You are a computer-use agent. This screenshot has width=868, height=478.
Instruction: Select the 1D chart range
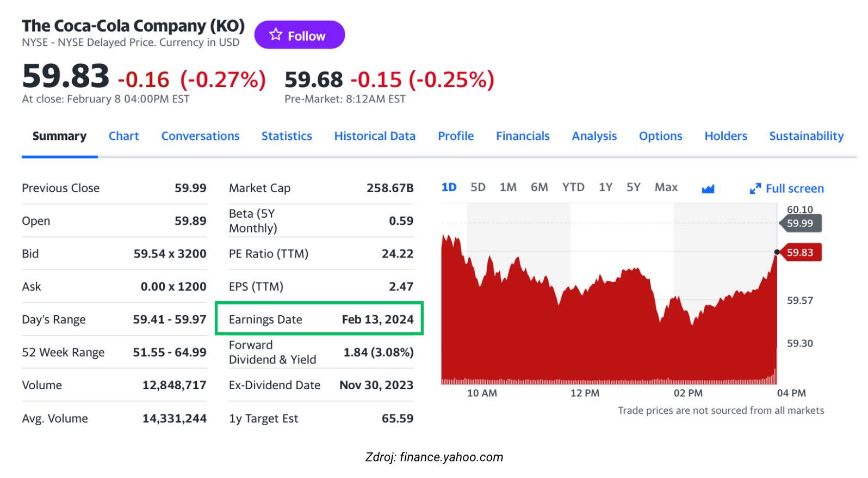(449, 188)
